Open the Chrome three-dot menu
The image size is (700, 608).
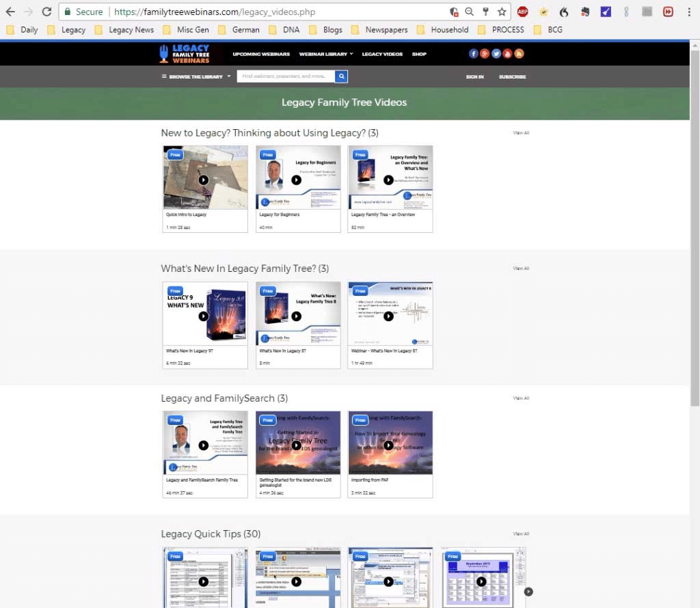689,12
